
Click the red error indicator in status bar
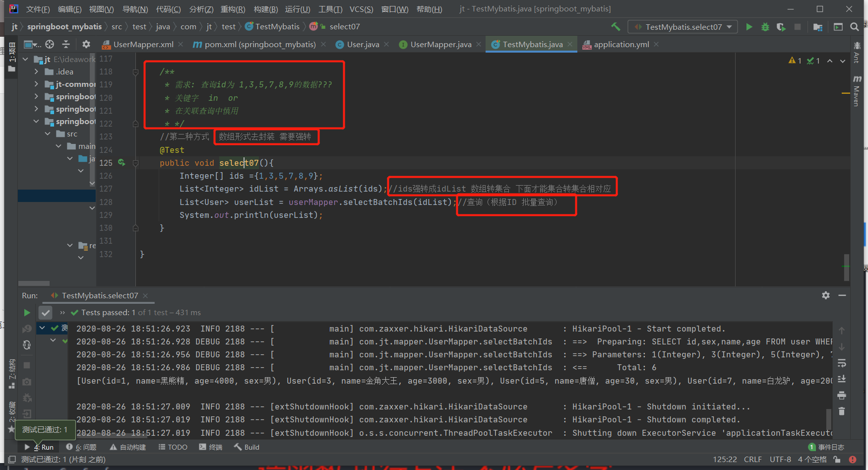(x=853, y=460)
